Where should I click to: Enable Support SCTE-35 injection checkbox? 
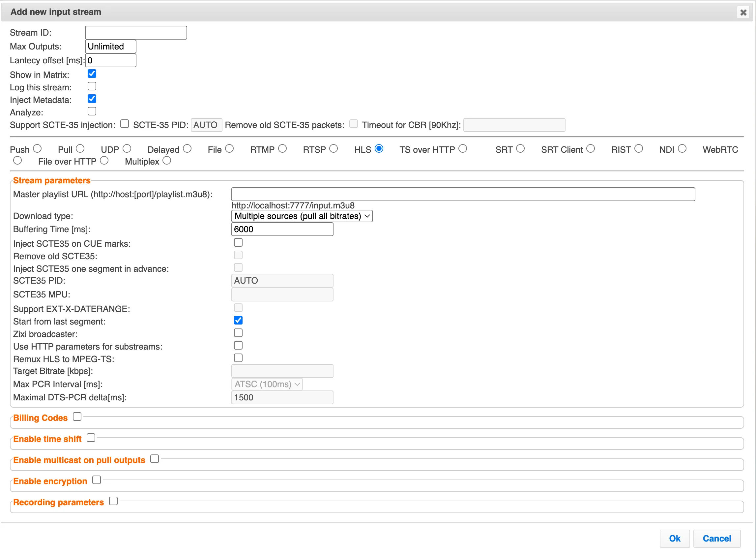[125, 124]
